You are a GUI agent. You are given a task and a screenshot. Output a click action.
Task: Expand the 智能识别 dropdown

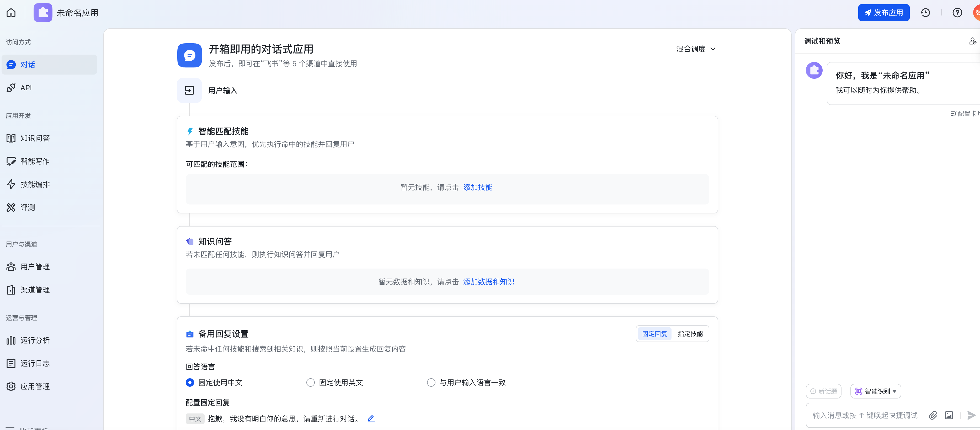tap(875, 391)
